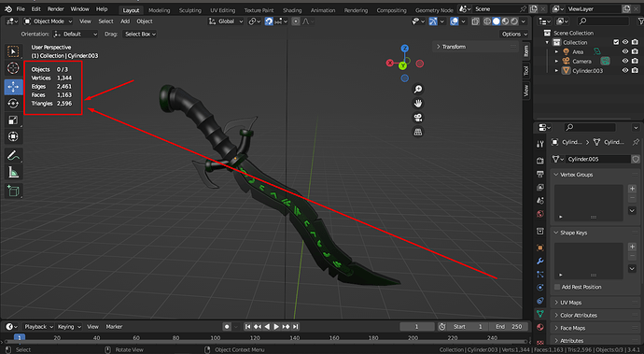Expand Cylinder.003 in outliner
The width and height of the screenshot is (644, 354).
click(557, 71)
